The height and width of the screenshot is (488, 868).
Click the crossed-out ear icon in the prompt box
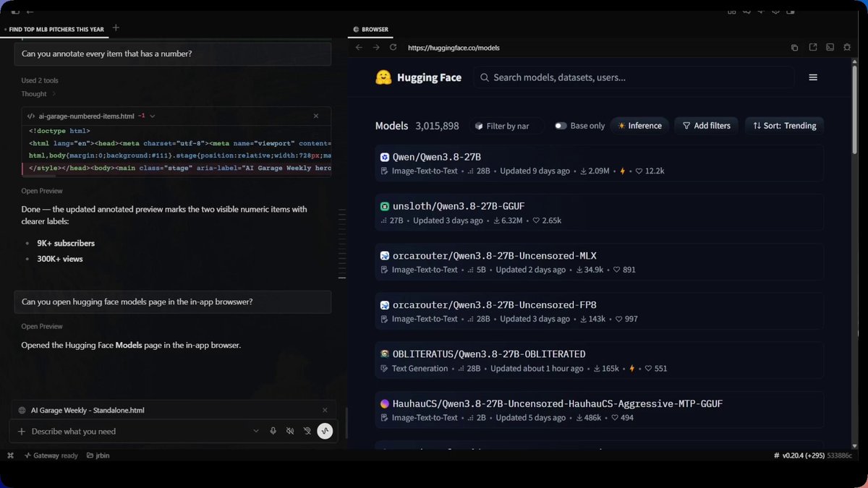click(x=307, y=432)
